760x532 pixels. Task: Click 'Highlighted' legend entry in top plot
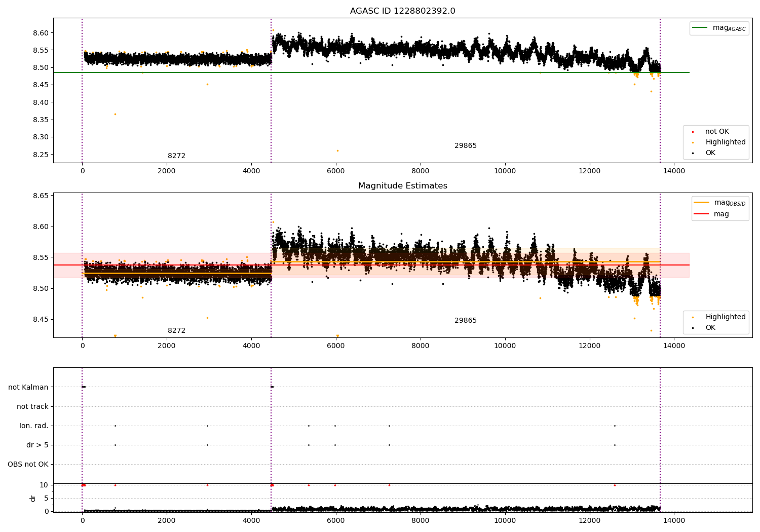point(719,142)
